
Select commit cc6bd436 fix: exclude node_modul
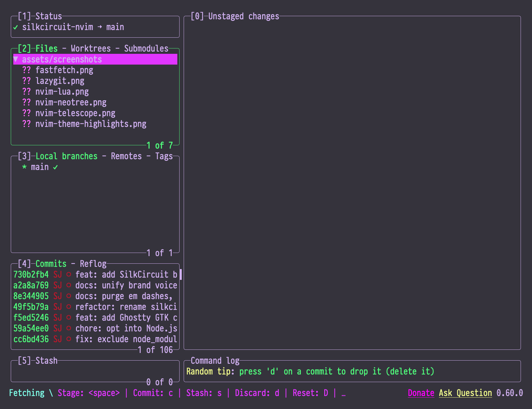[x=95, y=339]
